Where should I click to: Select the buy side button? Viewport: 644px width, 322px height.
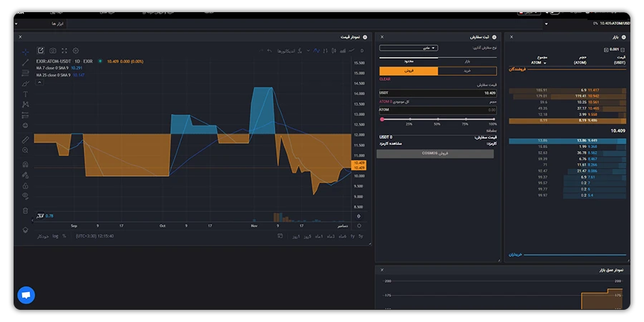[467, 71]
